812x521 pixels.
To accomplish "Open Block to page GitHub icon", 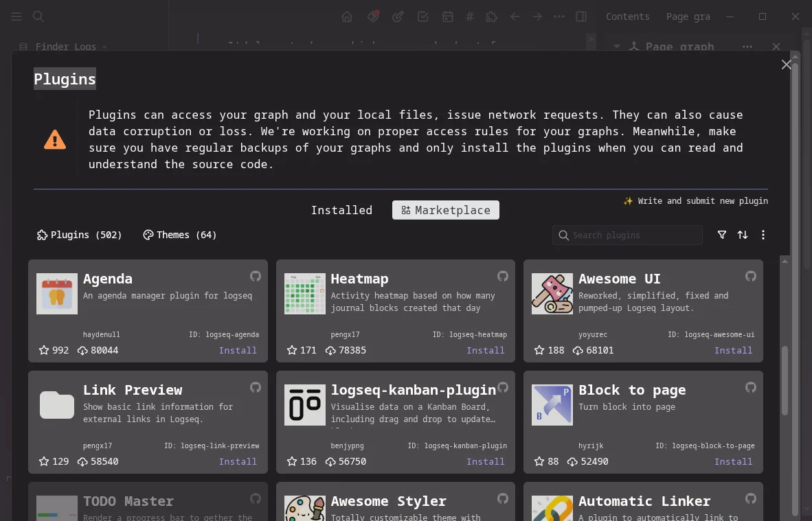I will coord(751,388).
